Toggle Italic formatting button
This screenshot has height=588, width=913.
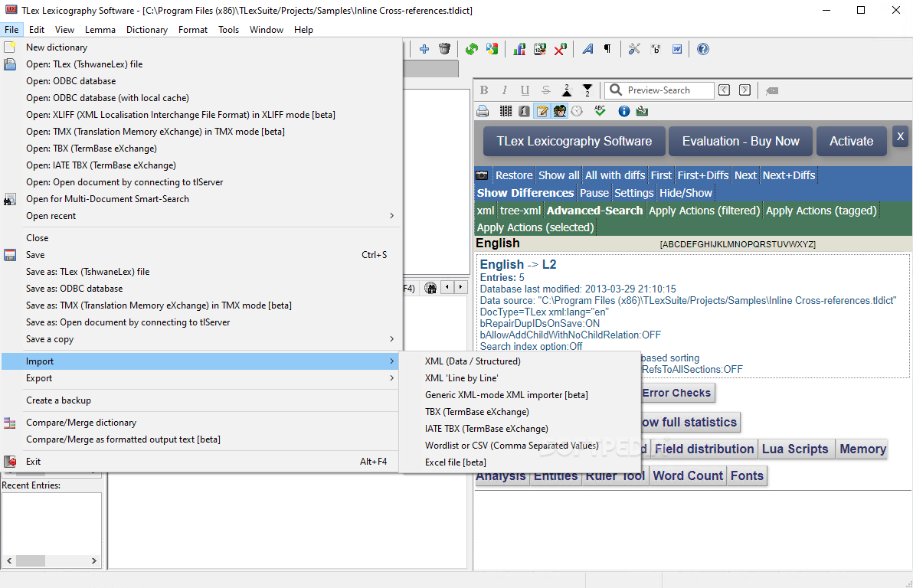pyautogui.click(x=504, y=90)
